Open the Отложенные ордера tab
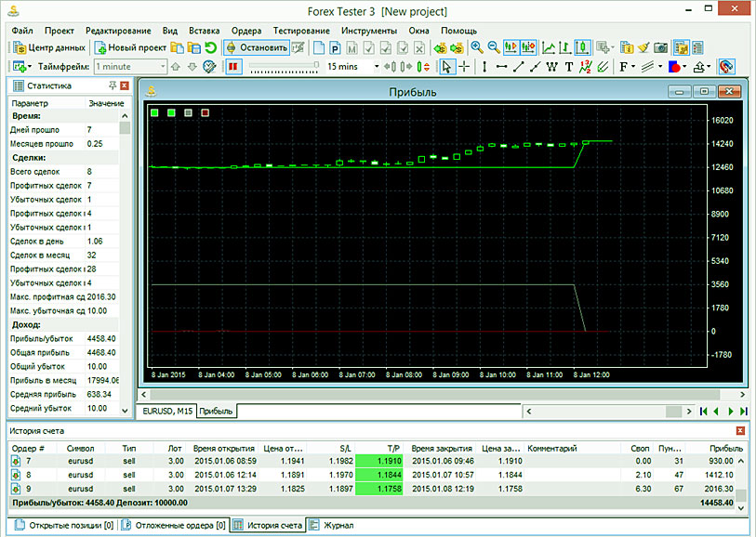This screenshot has width=756, height=537. pyautogui.click(x=175, y=526)
